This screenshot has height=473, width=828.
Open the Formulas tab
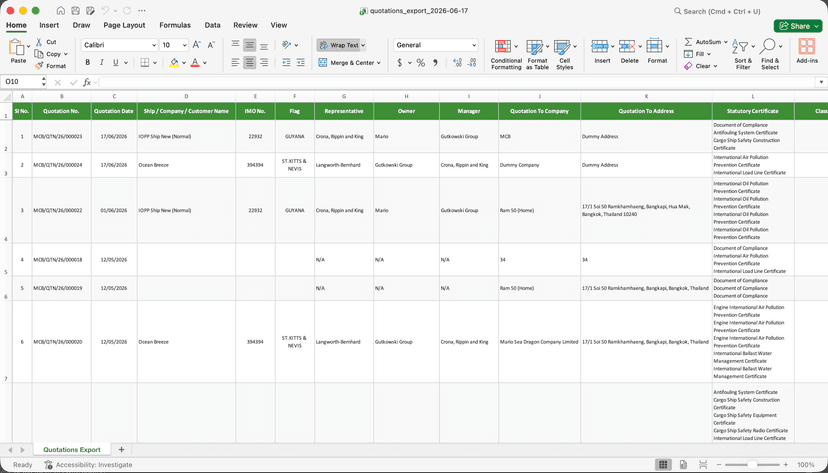[175, 25]
